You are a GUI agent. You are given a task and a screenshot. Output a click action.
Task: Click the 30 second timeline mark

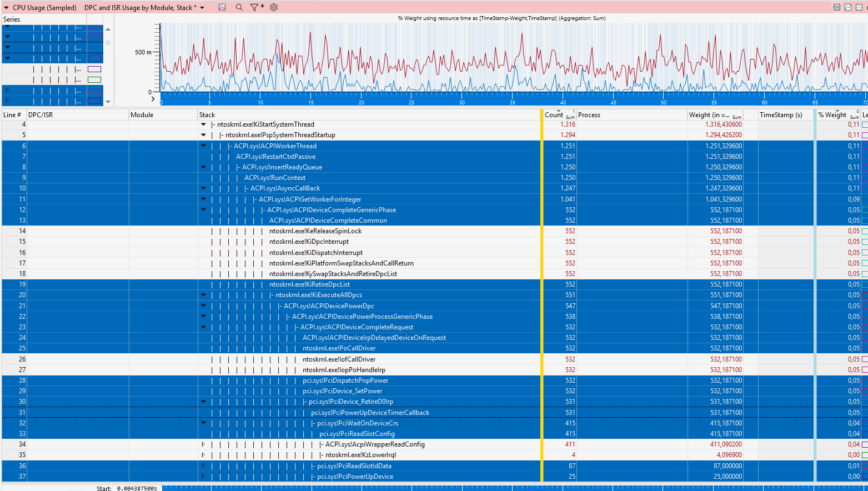coord(462,102)
